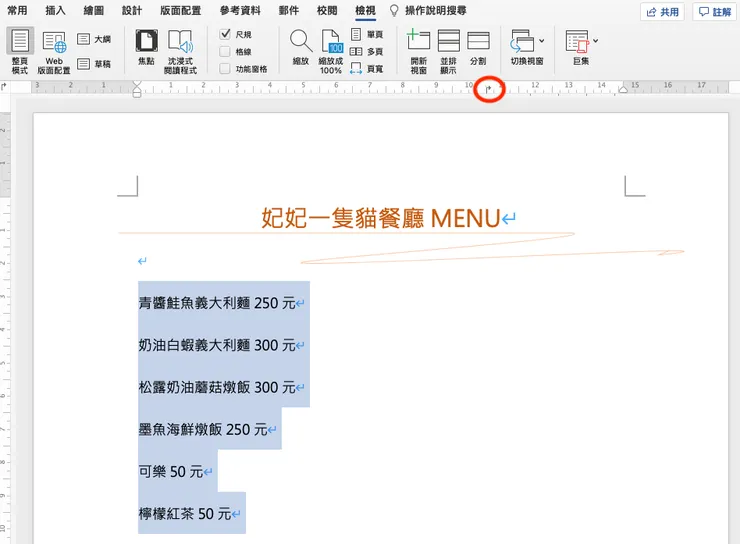The height and width of the screenshot is (544, 740).
Task: Click Switch Windows (切換視窗) icon
Action: click(522, 42)
